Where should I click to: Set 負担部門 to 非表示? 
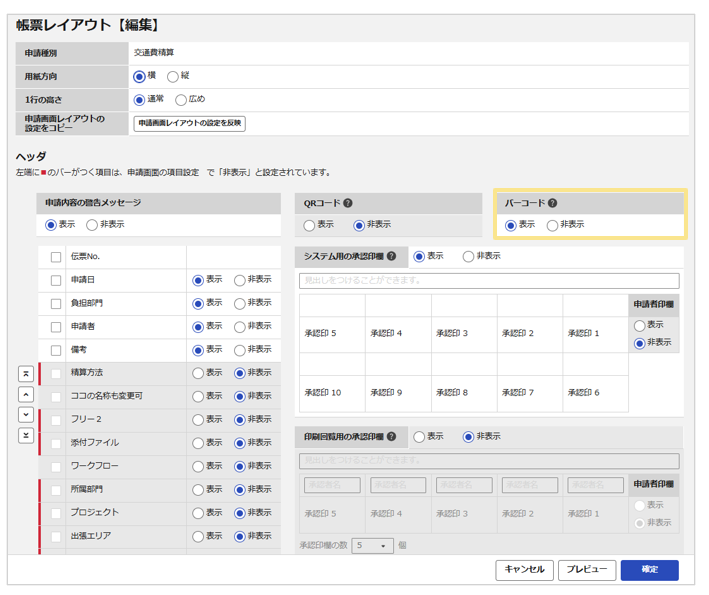click(x=240, y=304)
